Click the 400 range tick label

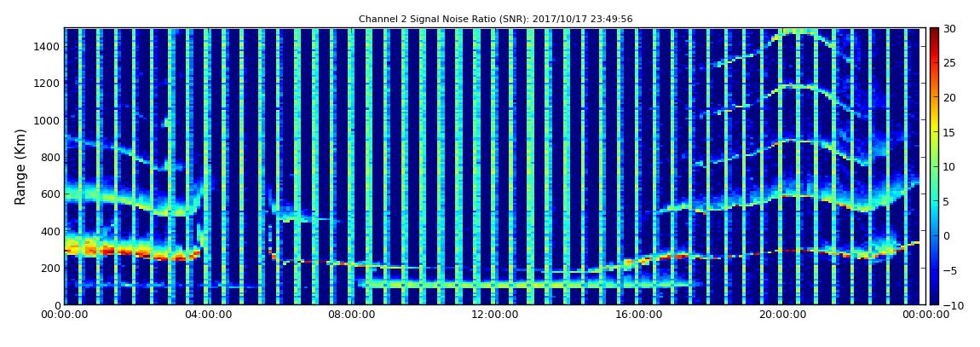point(50,231)
